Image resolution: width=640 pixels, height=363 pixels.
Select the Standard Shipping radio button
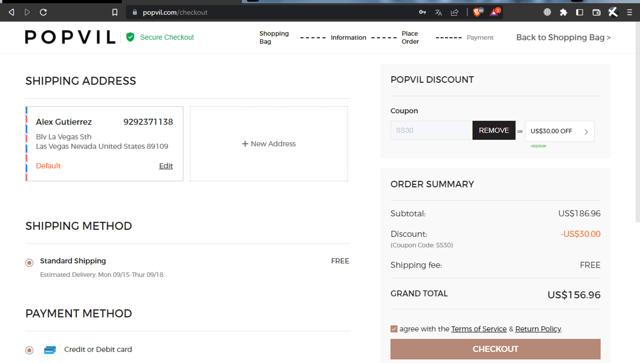(x=29, y=263)
